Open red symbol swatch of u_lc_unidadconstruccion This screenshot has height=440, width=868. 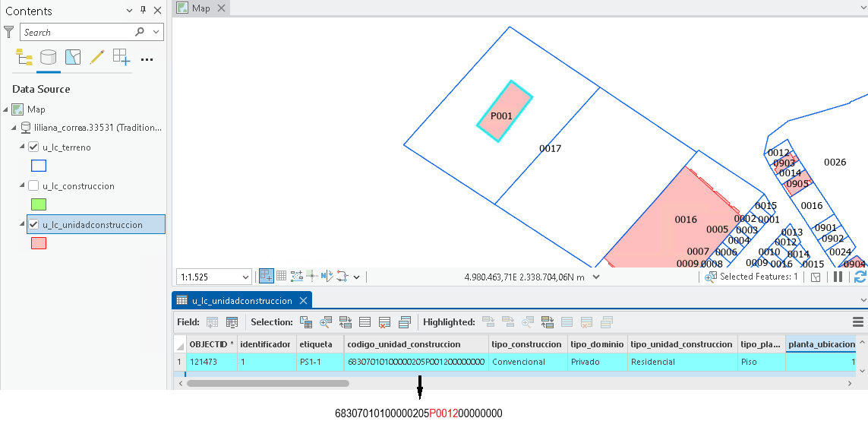[x=39, y=243]
